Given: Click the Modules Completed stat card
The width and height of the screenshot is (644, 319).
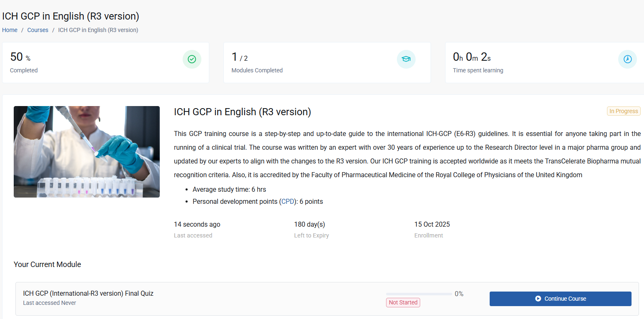Looking at the screenshot, I should pos(327,62).
